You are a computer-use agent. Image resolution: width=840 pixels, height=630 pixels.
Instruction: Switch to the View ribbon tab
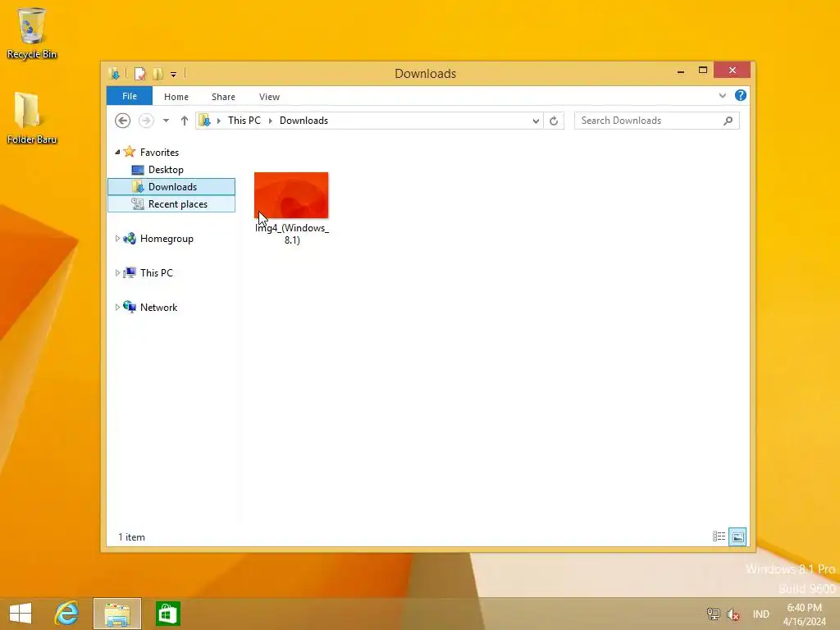click(269, 97)
